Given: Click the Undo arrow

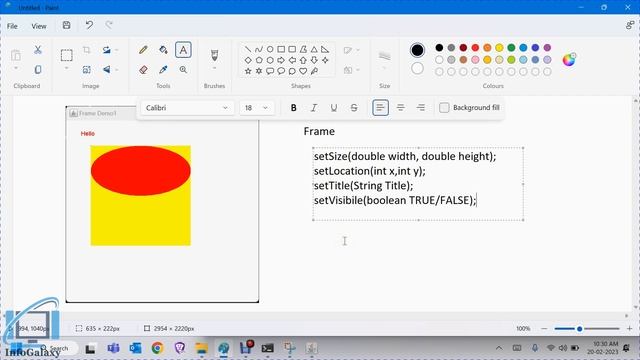Looking at the screenshot, I should tap(89, 25).
